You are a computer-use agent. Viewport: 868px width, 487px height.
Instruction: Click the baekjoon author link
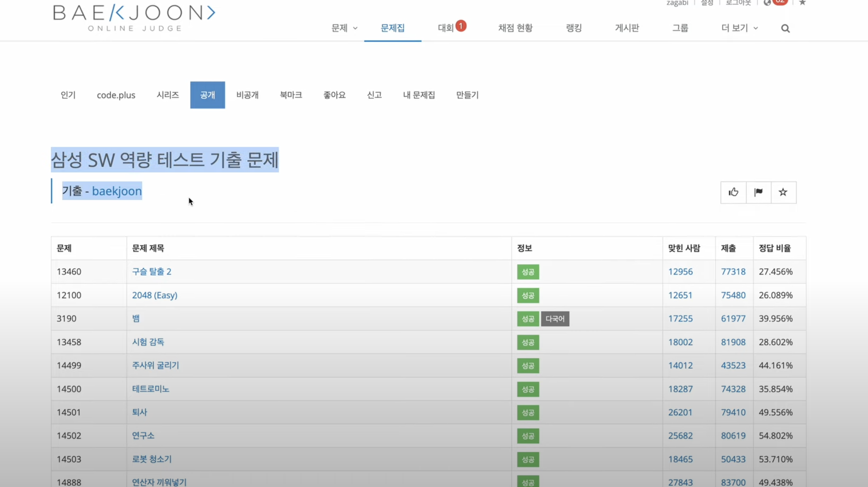coord(117,191)
